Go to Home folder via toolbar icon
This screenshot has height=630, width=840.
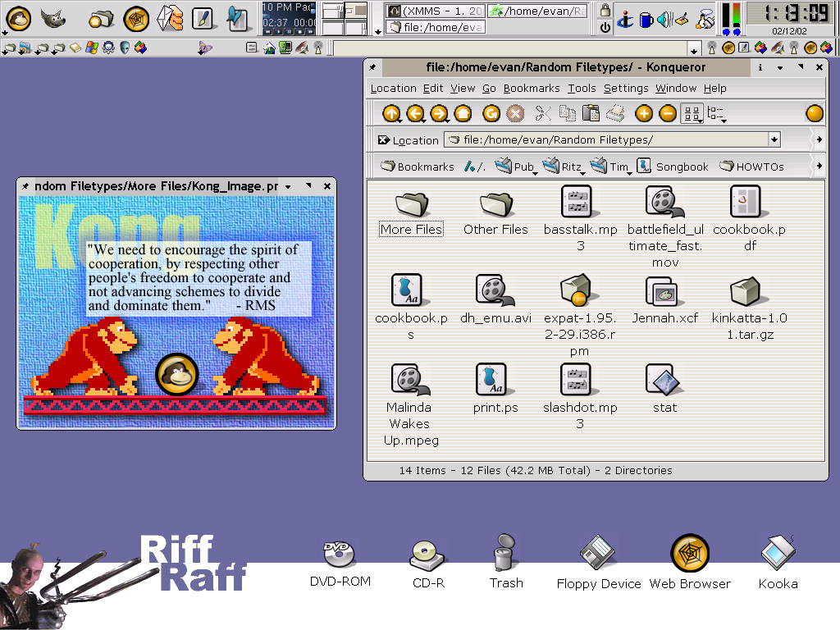463,113
